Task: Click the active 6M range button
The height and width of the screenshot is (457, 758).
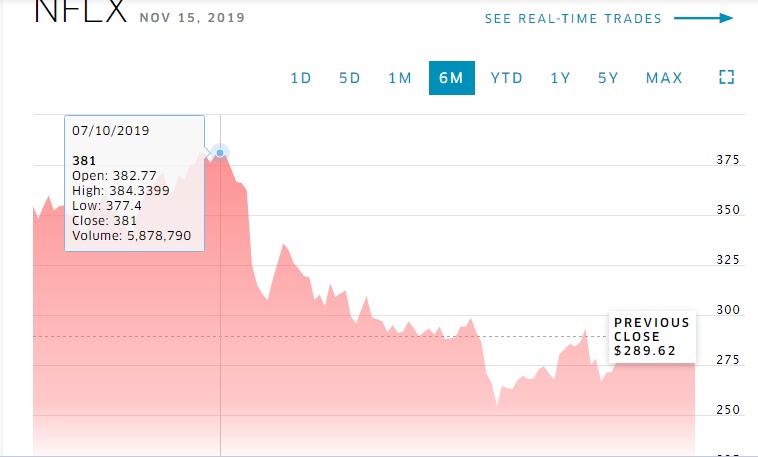Action: coord(452,78)
